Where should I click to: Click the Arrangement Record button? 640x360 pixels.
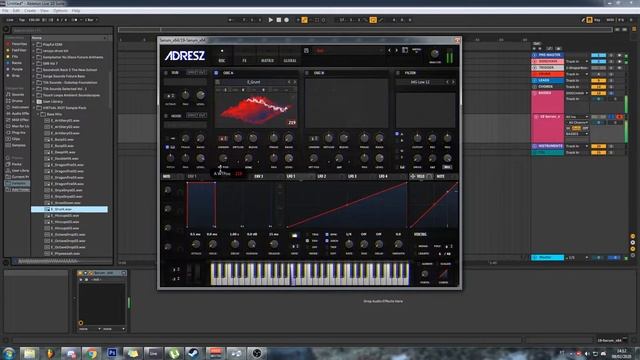click(x=287, y=20)
